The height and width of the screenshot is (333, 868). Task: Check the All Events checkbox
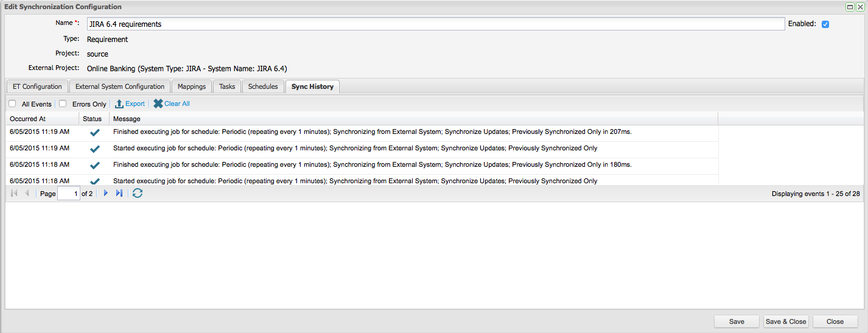point(12,104)
